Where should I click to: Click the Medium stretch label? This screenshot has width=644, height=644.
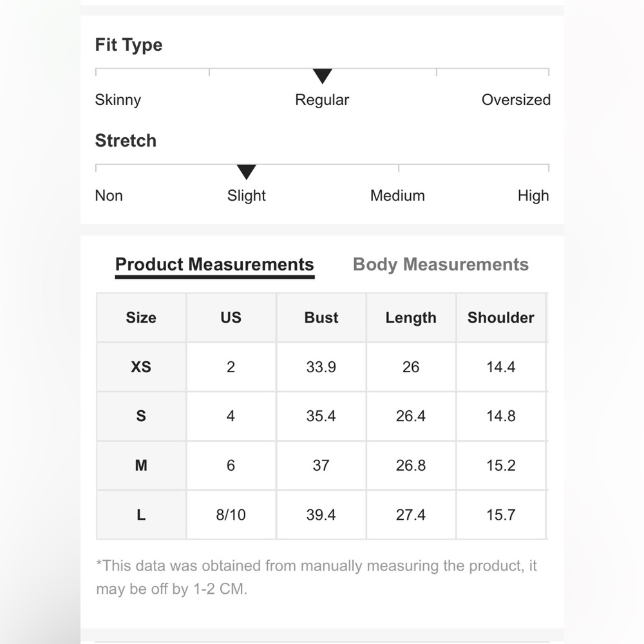click(x=397, y=196)
